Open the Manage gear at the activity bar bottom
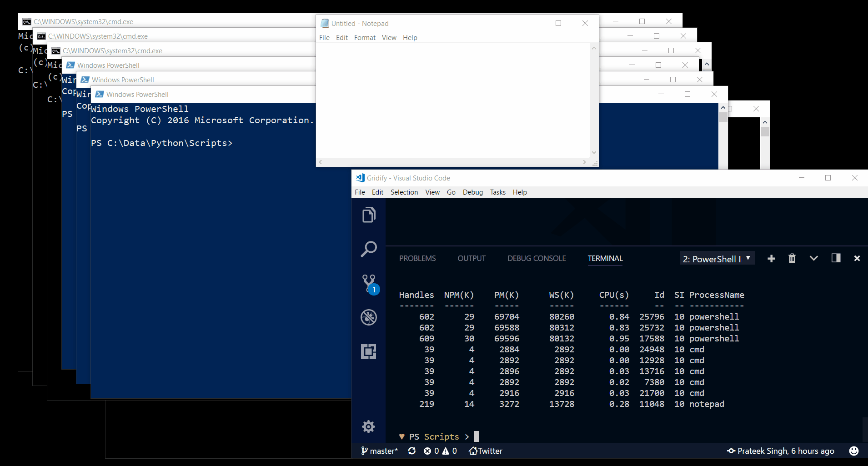Viewport: 868px width, 466px height. [x=369, y=426]
